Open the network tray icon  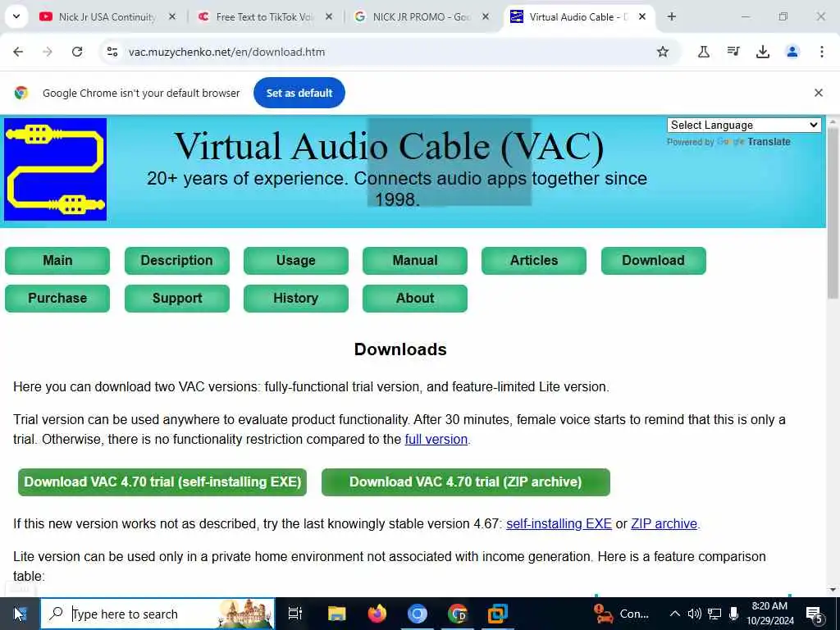(714, 614)
